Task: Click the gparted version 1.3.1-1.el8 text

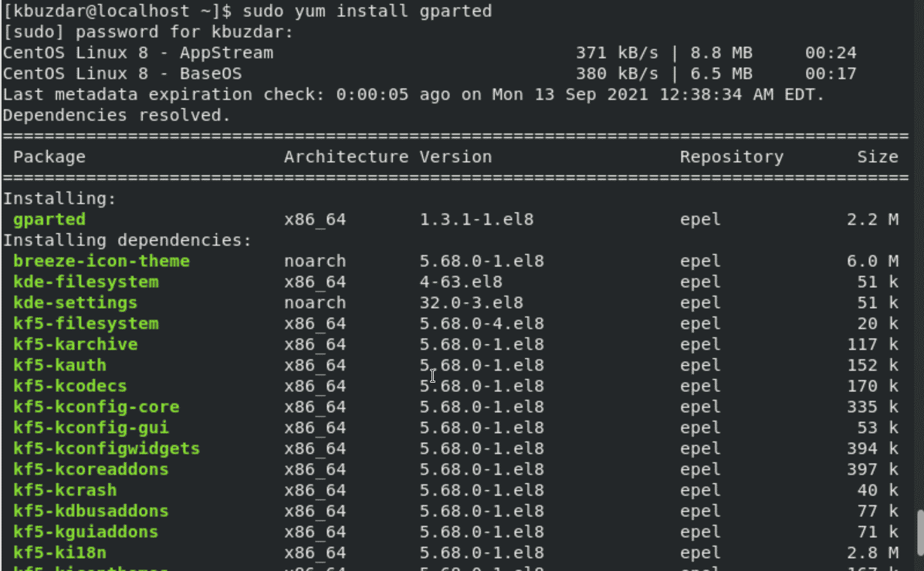Action: 476,219
